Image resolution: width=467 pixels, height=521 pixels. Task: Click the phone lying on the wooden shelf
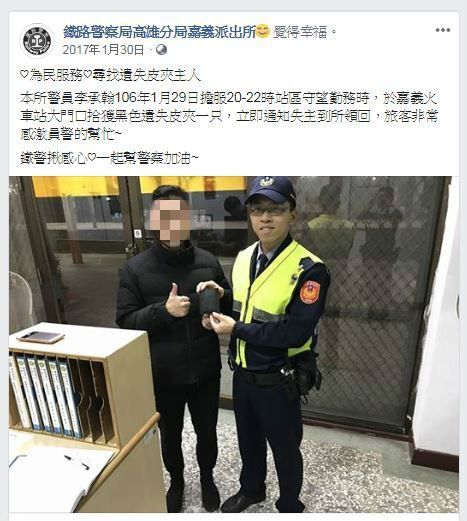click(x=40, y=337)
